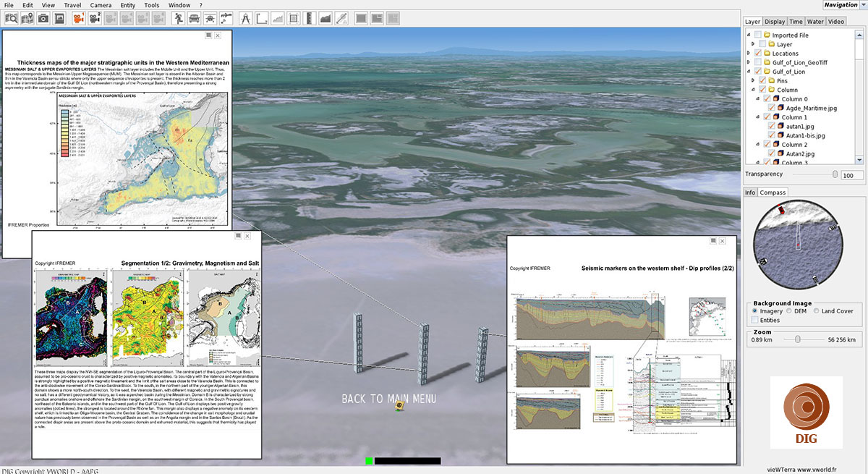Screen dimensions: 868x474
Task: Select Agde_Maritime.jpg in the layer tree
Action: 811,109
